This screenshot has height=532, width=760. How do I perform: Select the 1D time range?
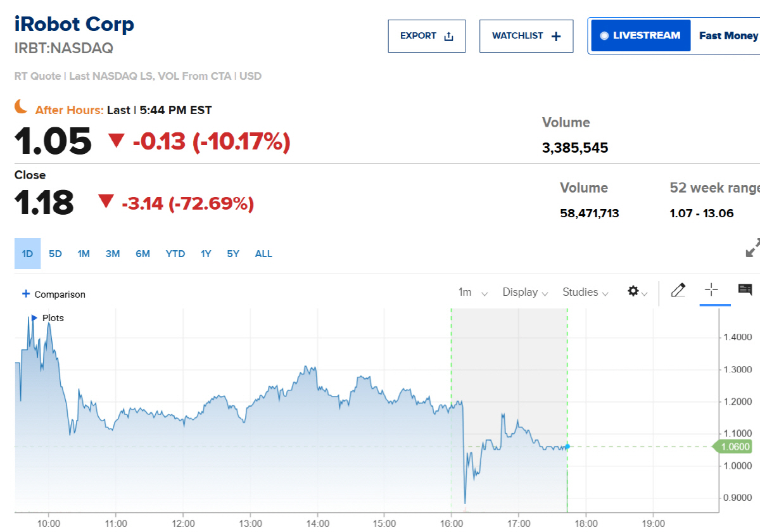[27, 254]
